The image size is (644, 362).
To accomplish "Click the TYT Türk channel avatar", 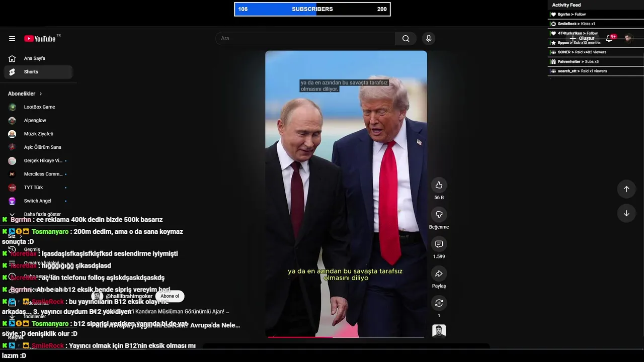I will [13, 188].
